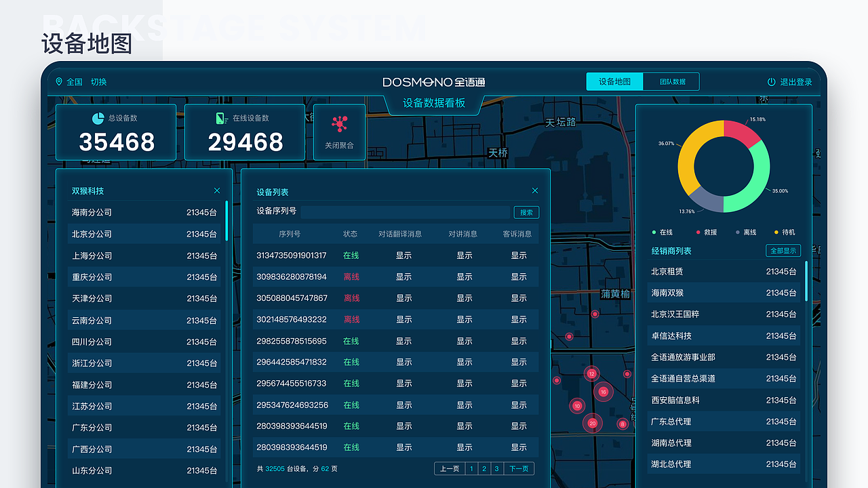Click 切换 to change region
868x488 pixels.
point(99,82)
